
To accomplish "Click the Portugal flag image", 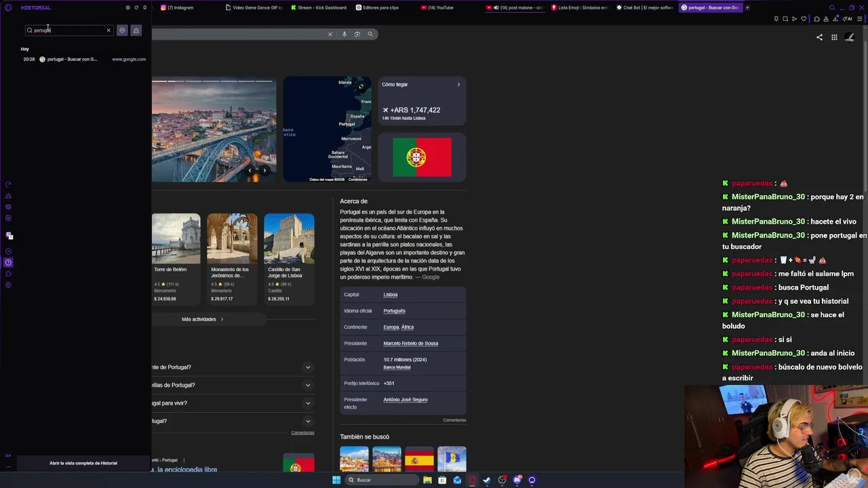I will pyautogui.click(x=422, y=157).
